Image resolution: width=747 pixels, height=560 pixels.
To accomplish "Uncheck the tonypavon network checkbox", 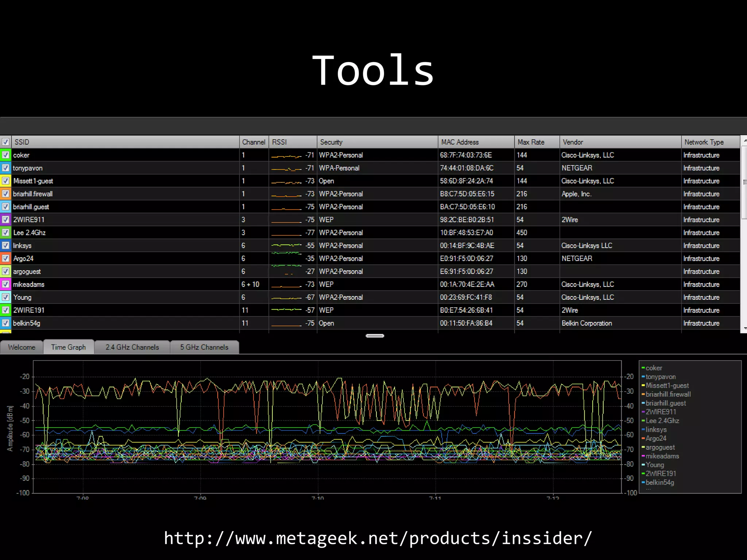I will point(5,168).
